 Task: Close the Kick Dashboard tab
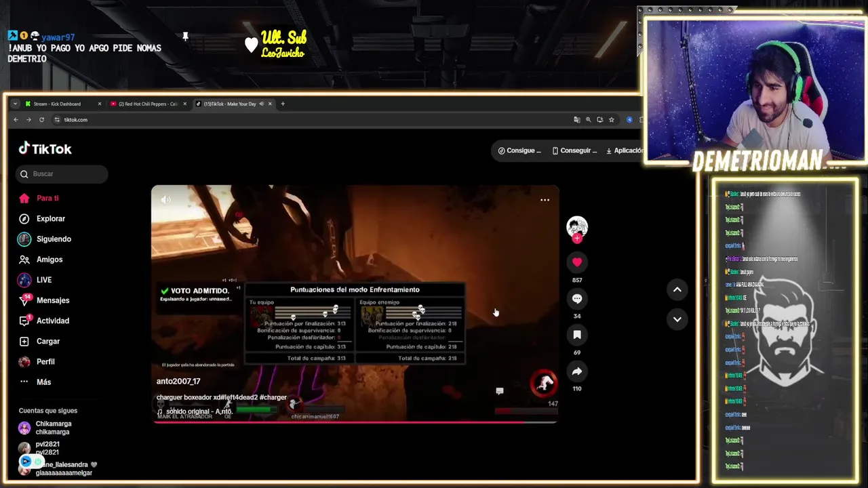pos(99,104)
